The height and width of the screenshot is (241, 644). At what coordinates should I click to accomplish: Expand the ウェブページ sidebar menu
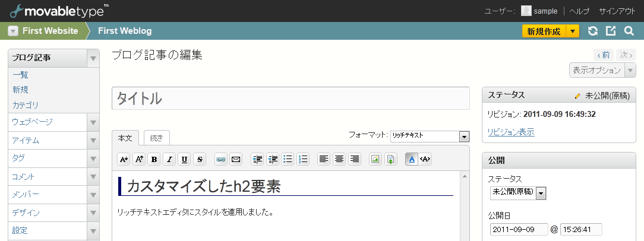click(93, 122)
